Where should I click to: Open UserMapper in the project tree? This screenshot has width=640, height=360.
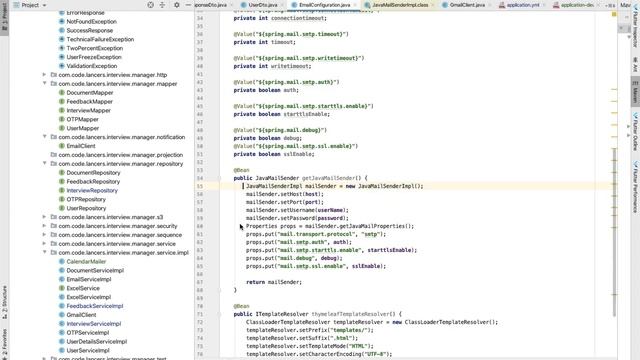(82, 128)
